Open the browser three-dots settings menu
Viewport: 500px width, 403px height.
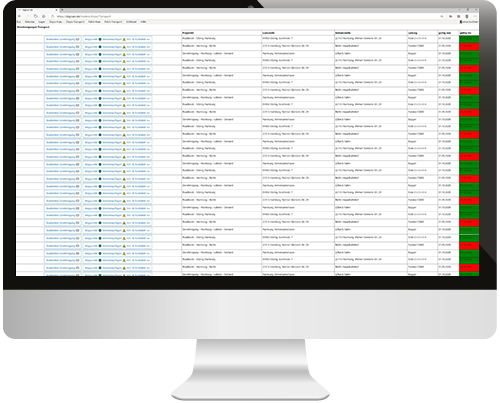click(475, 16)
